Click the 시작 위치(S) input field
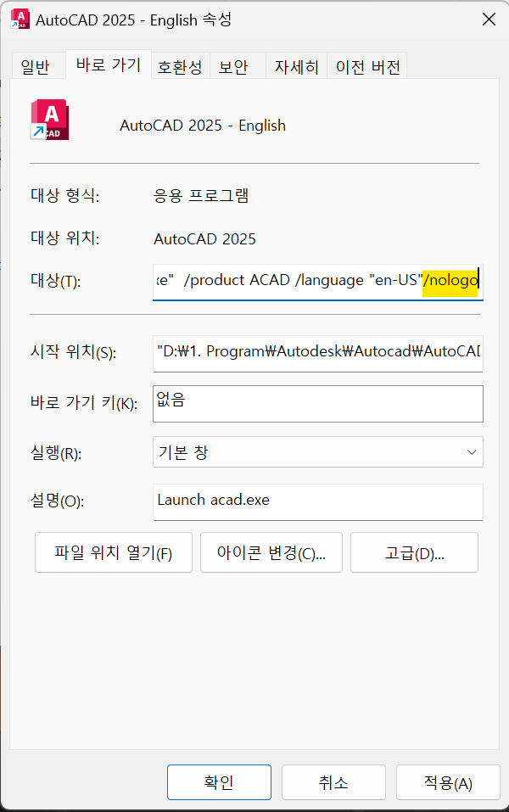Viewport: 509px width, 812px height. click(318, 353)
